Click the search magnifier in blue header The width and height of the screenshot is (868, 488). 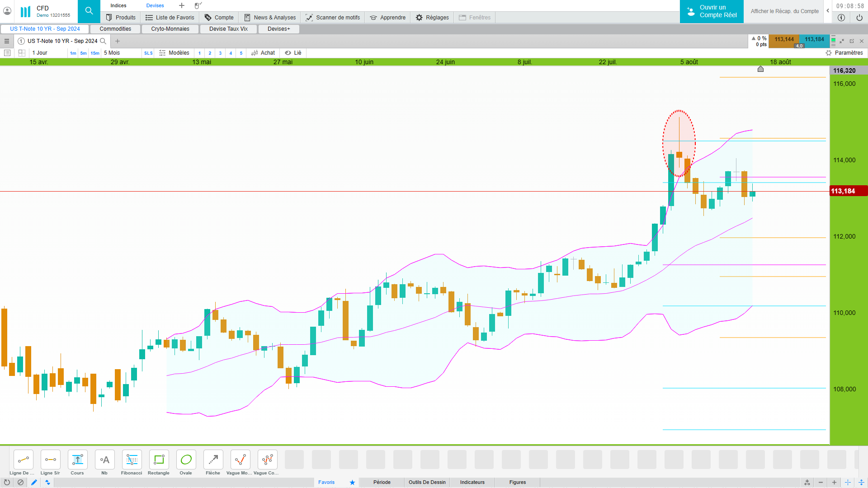(x=89, y=11)
